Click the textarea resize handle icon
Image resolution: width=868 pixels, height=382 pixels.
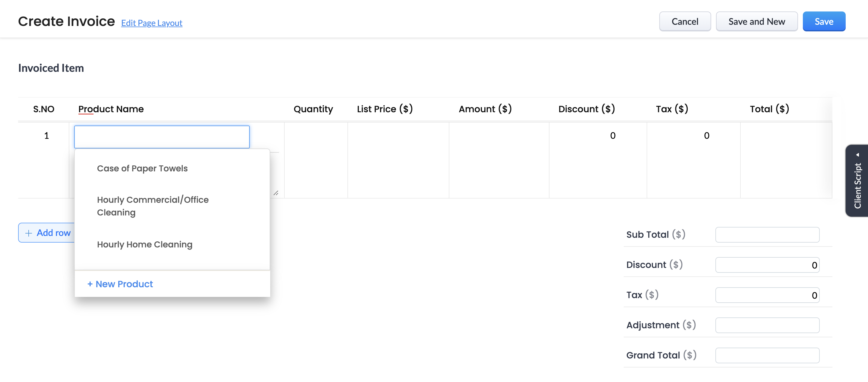coord(276,193)
